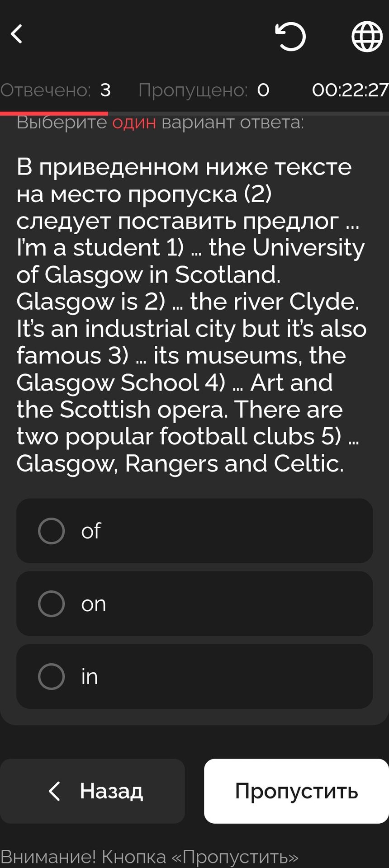Image resolution: width=389 pixels, height=868 pixels.
Task: Tap the back arrow at top left
Action: 17,34
